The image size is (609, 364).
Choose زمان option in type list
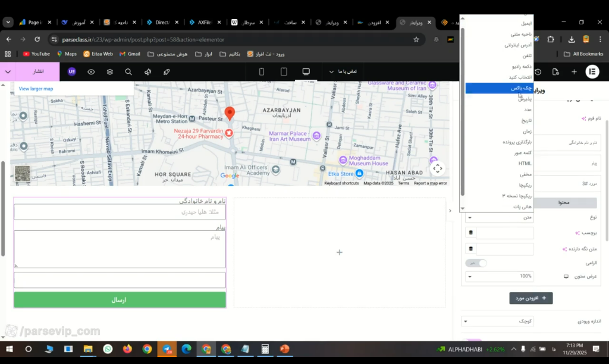point(500,131)
